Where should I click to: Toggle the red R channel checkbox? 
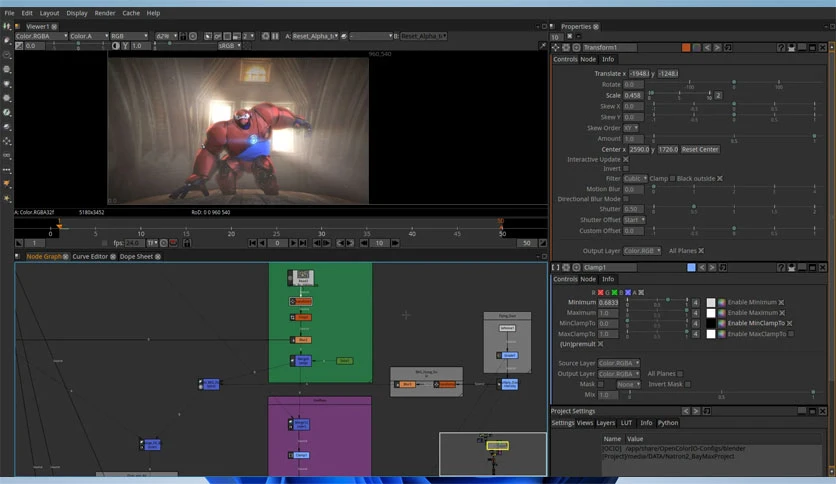point(601,293)
